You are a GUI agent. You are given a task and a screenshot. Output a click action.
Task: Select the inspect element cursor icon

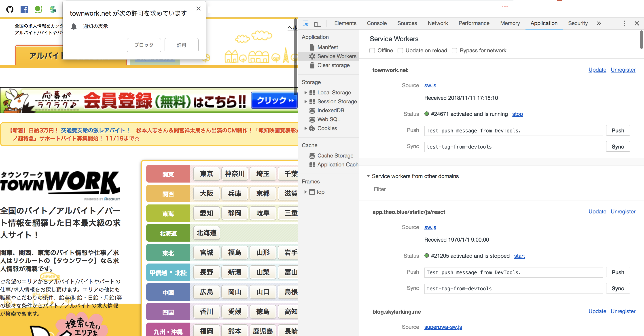[x=305, y=23]
